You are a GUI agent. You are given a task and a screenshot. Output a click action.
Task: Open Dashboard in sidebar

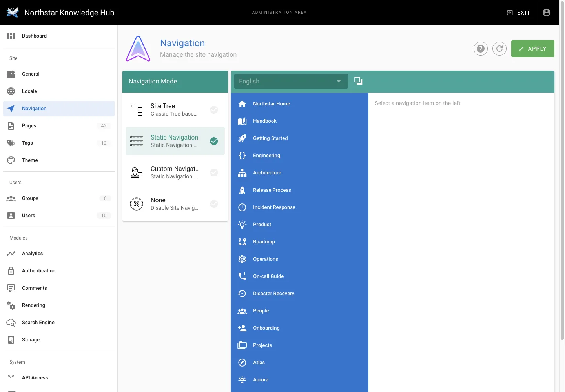(59, 36)
